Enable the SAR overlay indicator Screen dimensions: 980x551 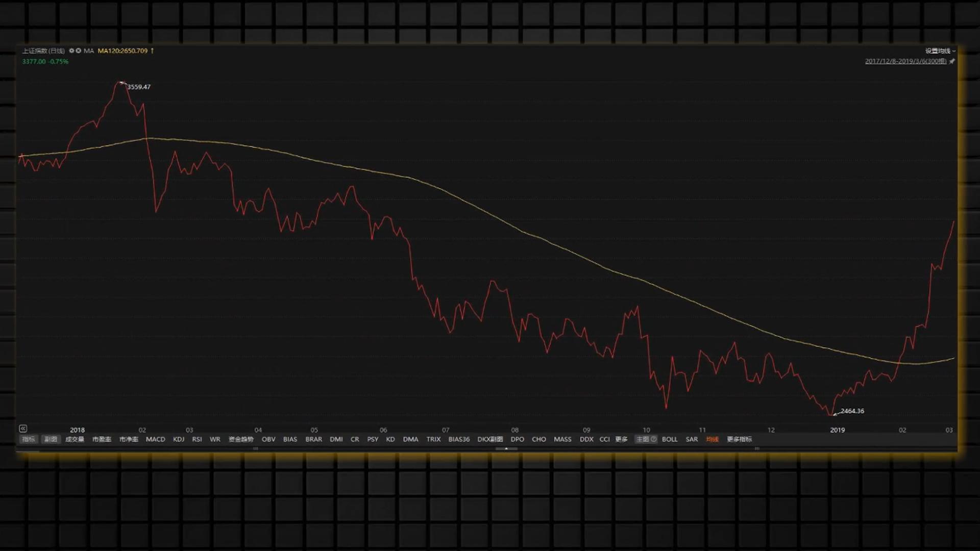click(692, 439)
